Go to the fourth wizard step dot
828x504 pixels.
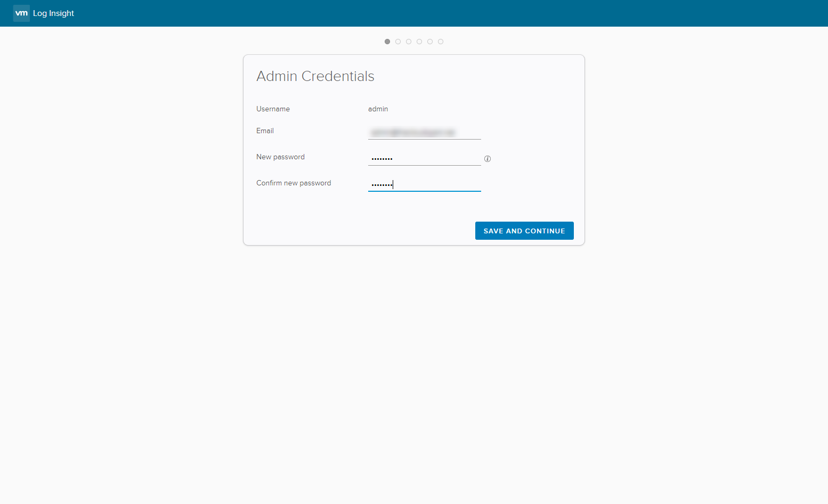pyautogui.click(x=419, y=42)
